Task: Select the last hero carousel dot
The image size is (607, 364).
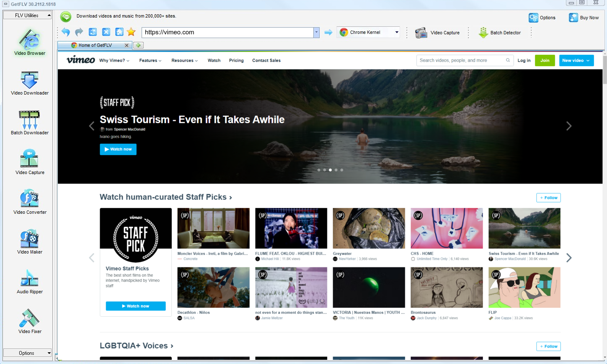Action: [x=342, y=170]
